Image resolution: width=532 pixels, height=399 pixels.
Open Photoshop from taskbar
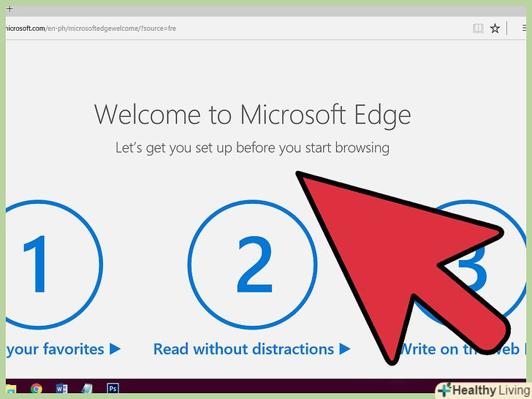coord(113,388)
